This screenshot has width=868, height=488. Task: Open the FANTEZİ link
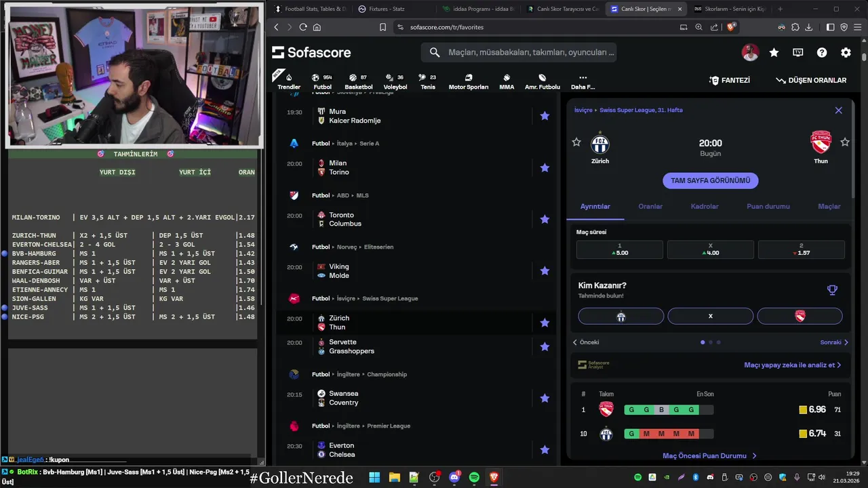[730, 80]
